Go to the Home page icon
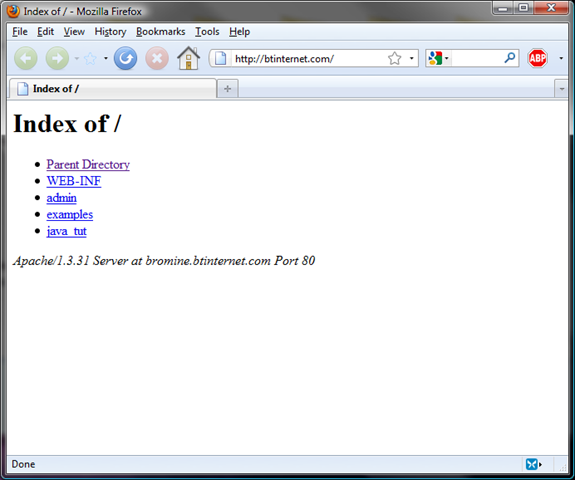575x480 pixels. (x=188, y=58)
